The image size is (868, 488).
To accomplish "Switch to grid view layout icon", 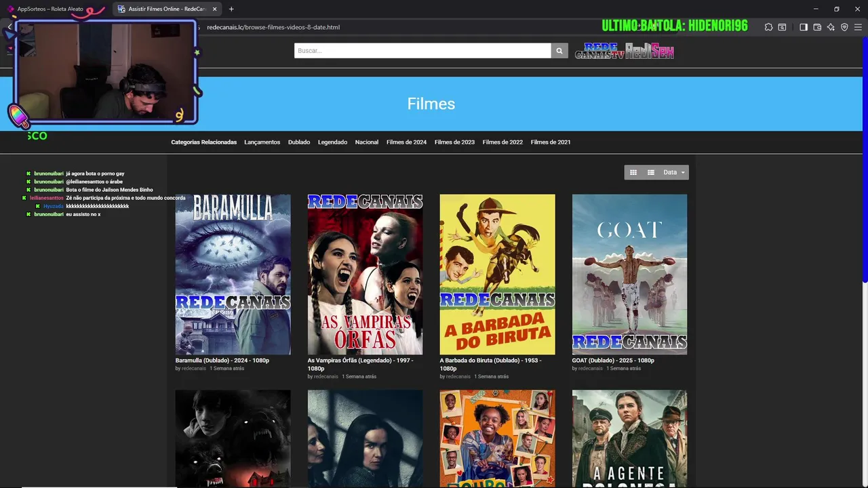I will (633, 172).
